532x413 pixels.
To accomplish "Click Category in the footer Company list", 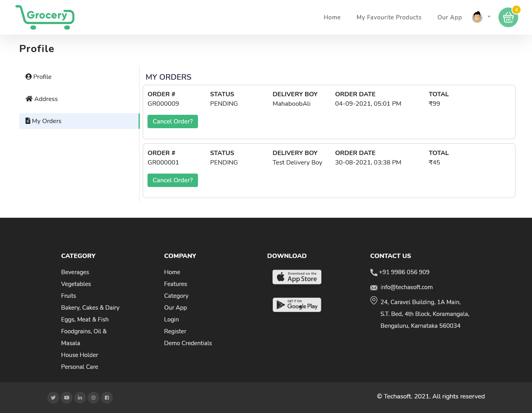I will pos(176,296).
